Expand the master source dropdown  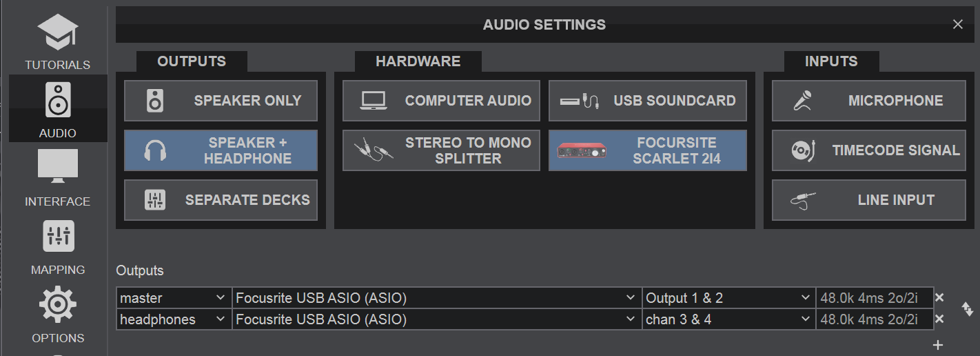174,298
